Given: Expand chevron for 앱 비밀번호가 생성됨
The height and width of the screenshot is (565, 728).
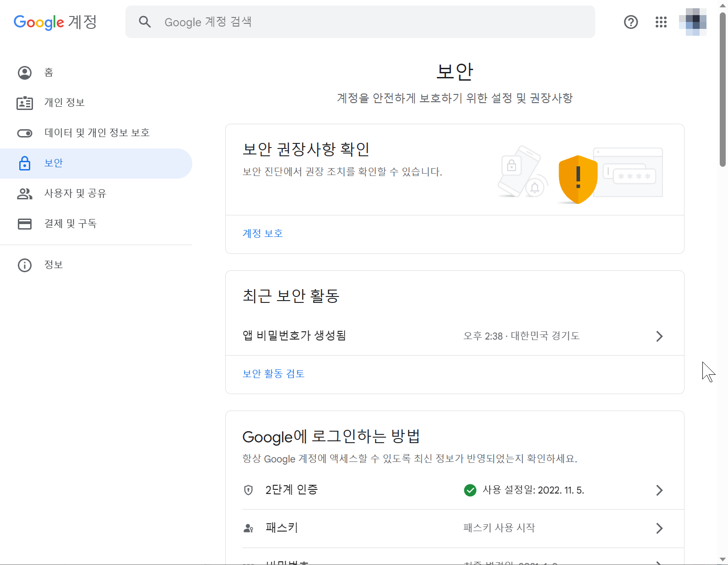Looking at the screenshot, I should point(659,336).
